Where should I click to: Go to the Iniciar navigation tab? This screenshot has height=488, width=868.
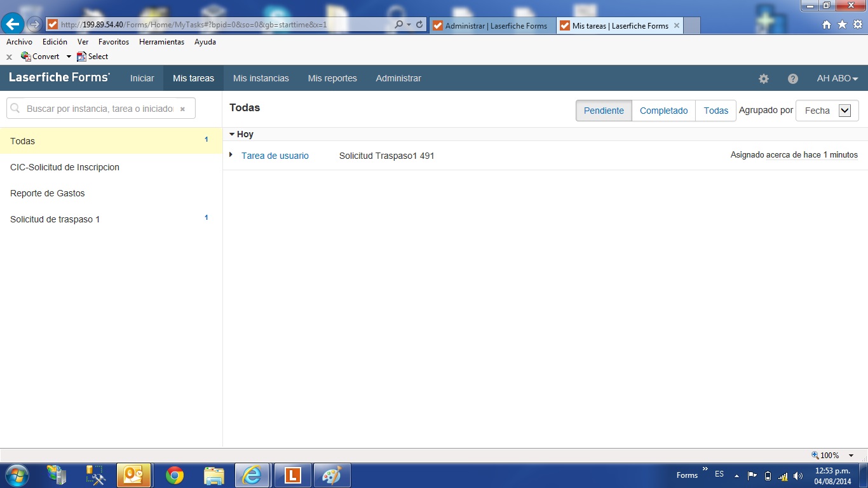[x=142, y=79]
